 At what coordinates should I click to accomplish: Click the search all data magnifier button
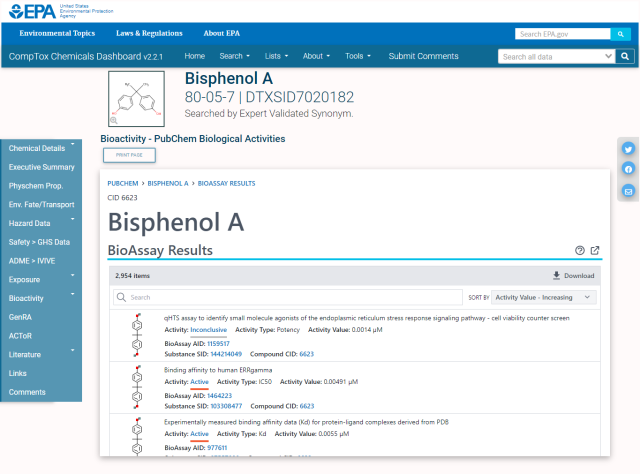624,57
